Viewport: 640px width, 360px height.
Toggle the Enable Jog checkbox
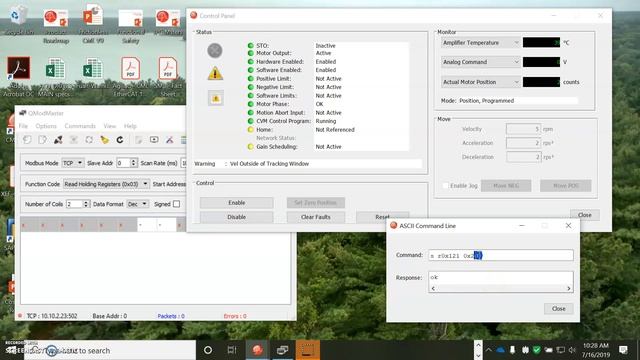pos(445,186)
